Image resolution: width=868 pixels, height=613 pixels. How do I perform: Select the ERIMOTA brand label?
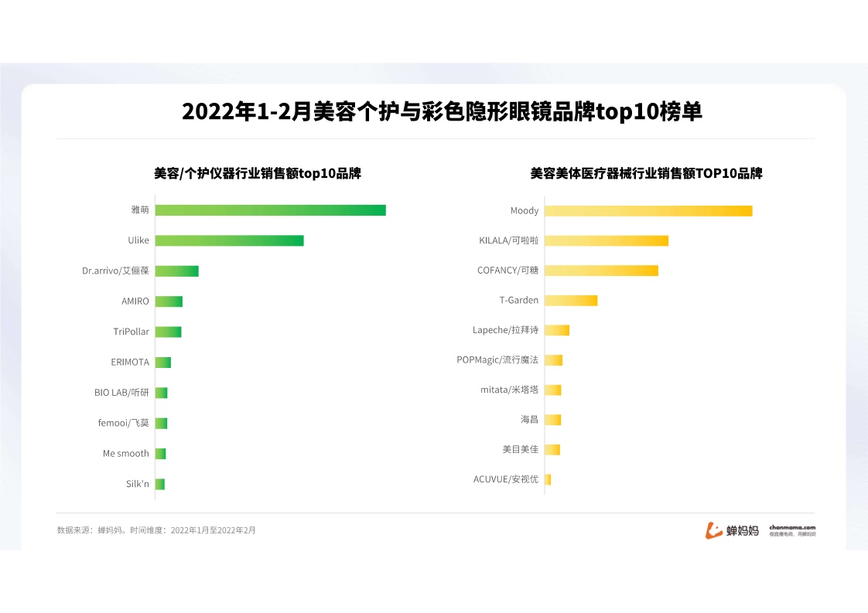tap(130, 362)
